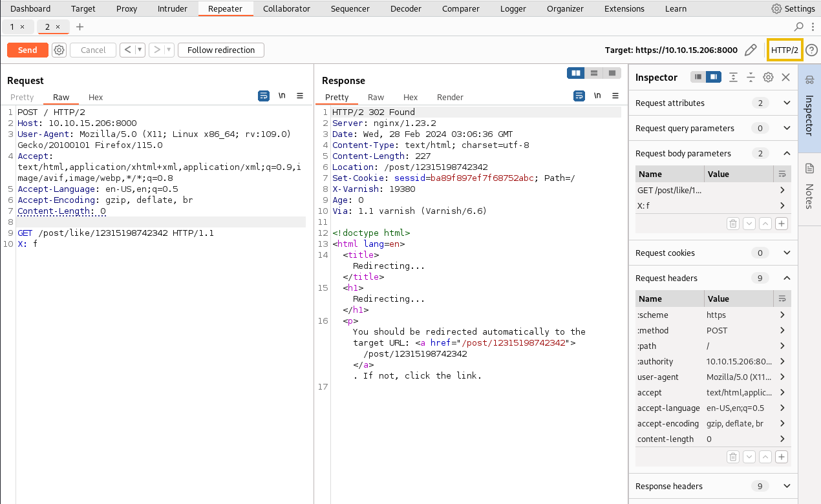
Task: Expand the Response headers section
Action: point(787,486)
